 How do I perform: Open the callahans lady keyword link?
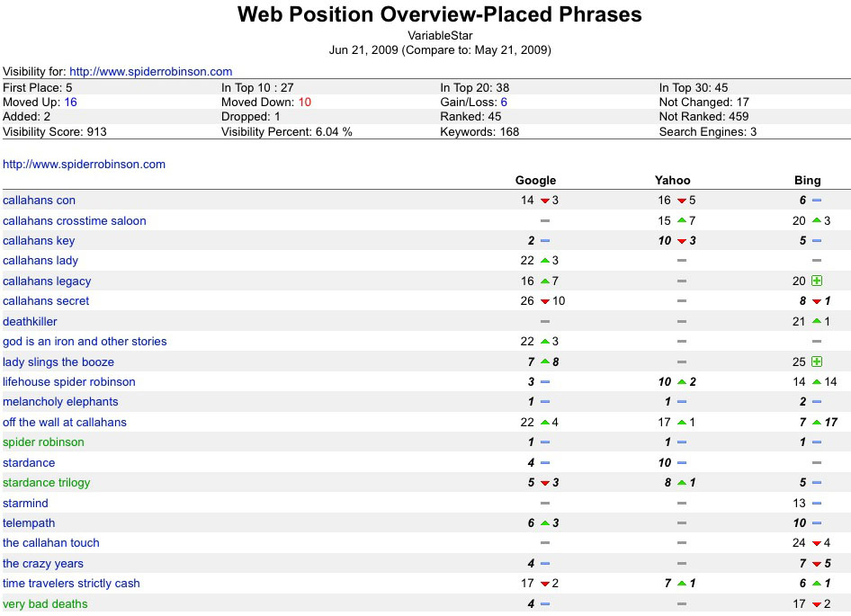coord(40,261)
